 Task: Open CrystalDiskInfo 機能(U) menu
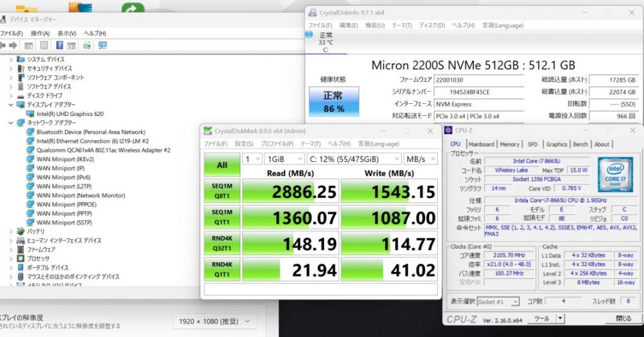375,26
